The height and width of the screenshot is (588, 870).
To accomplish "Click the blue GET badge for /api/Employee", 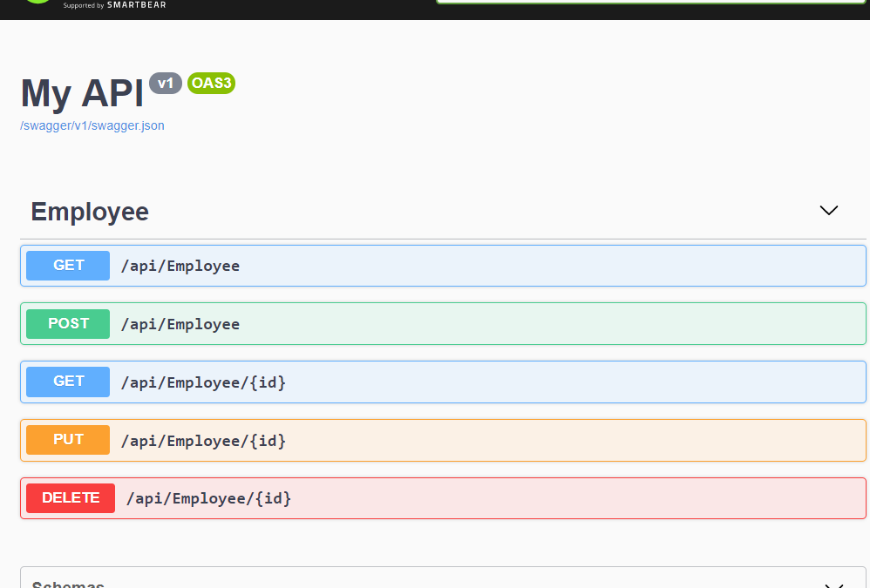I will pyautogui.click(x=68, y=266).
